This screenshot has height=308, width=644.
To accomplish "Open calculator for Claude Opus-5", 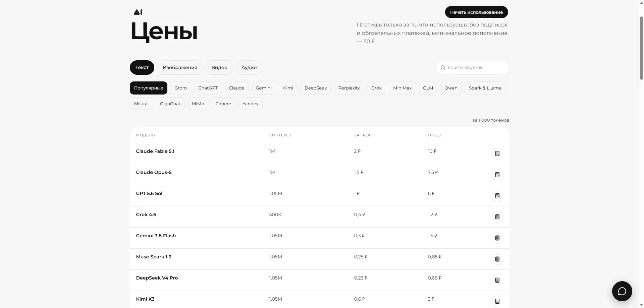I will pos(497,175).
